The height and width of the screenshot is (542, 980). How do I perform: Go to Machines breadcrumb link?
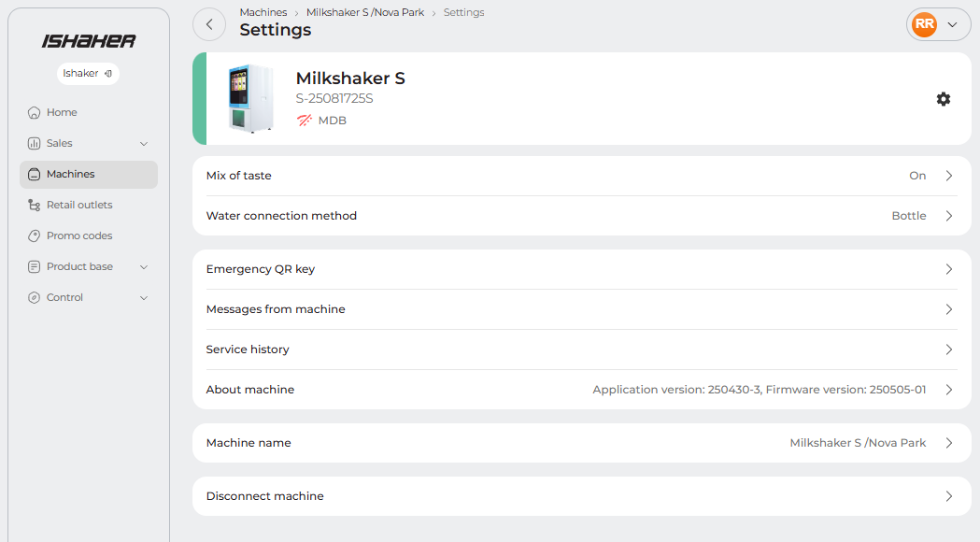263,12
